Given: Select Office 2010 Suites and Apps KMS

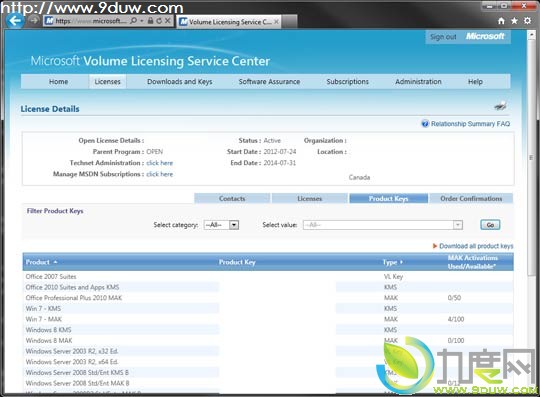Looking at the screenshot, I should [268, 287].
